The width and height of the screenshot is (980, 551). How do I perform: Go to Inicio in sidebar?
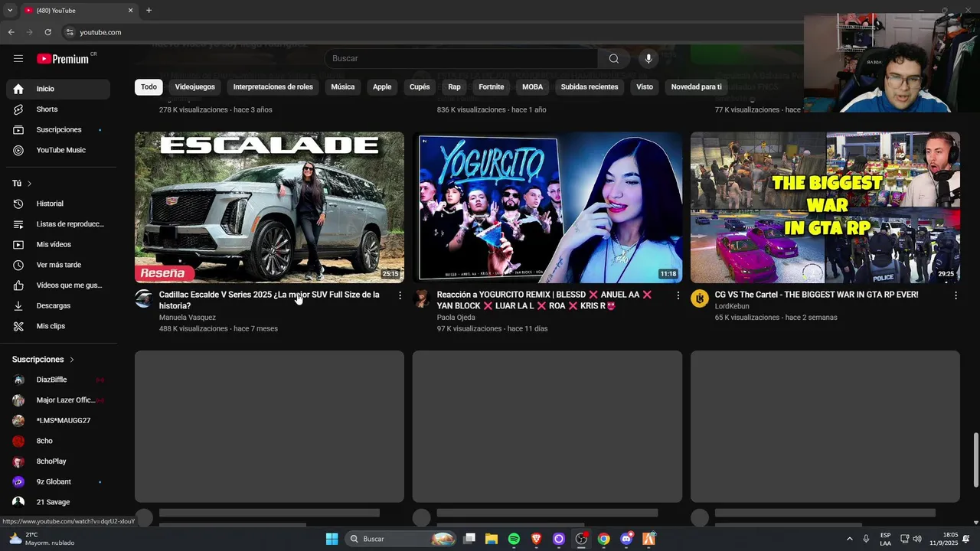coord(58,89)
